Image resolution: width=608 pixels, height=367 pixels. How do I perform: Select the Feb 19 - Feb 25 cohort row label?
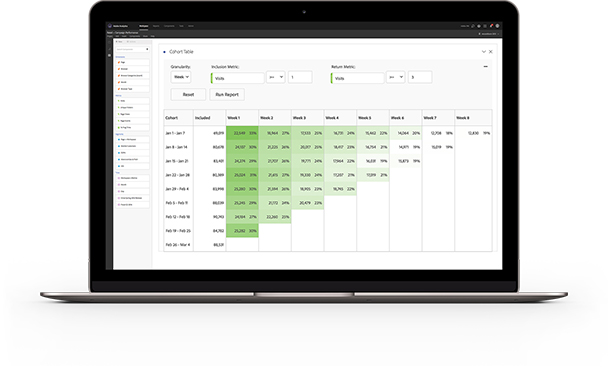pos(178,231)
